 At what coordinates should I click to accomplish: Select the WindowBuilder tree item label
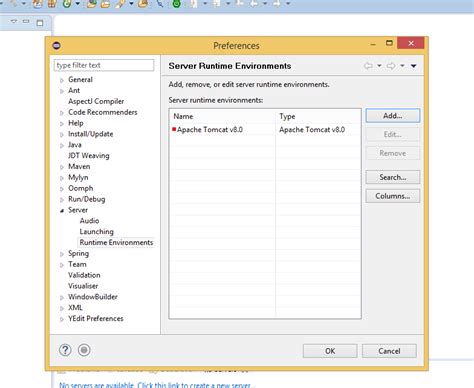point(93,297)
